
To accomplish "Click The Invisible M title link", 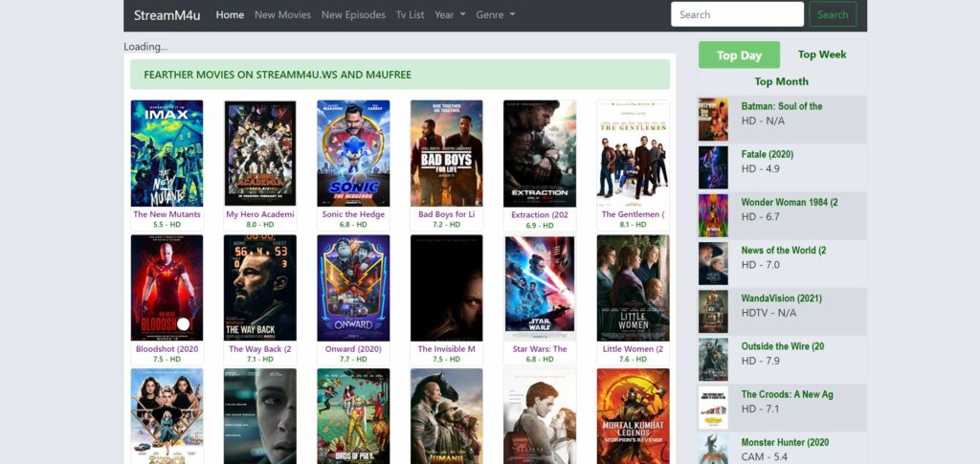I will tap(446, 349).
